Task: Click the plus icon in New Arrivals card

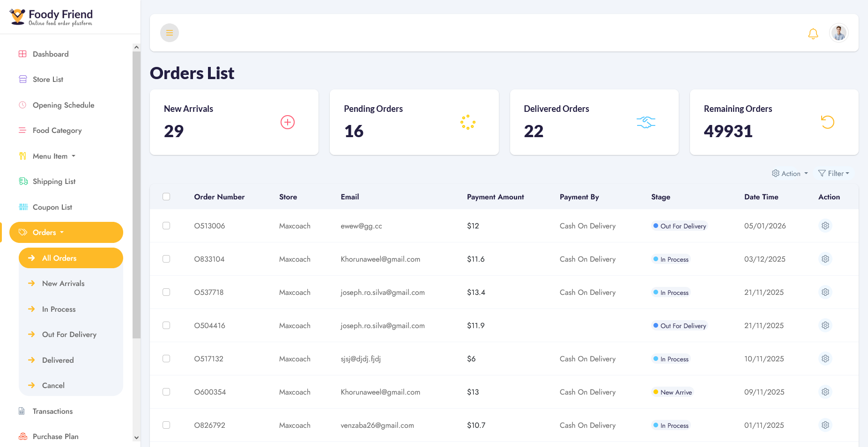Action: [288, 122]
